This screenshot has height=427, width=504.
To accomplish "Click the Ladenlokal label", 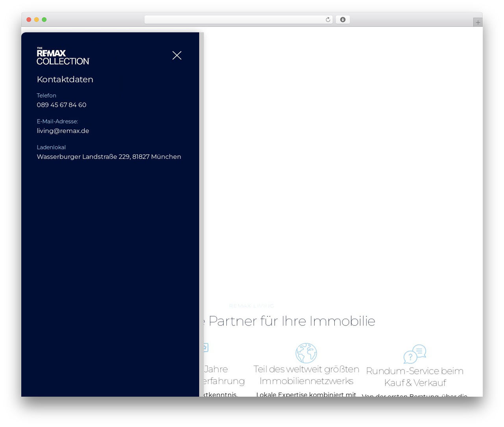I will pyautogui.click(x=51, y=147).
